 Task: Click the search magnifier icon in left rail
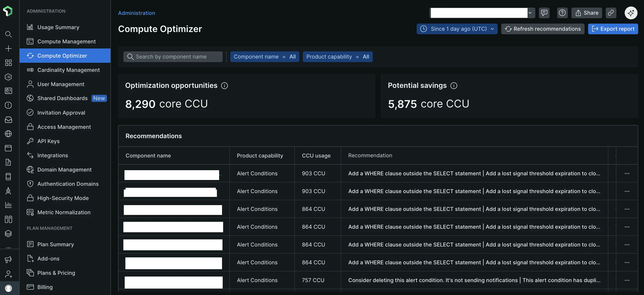(x=8, y=34)
